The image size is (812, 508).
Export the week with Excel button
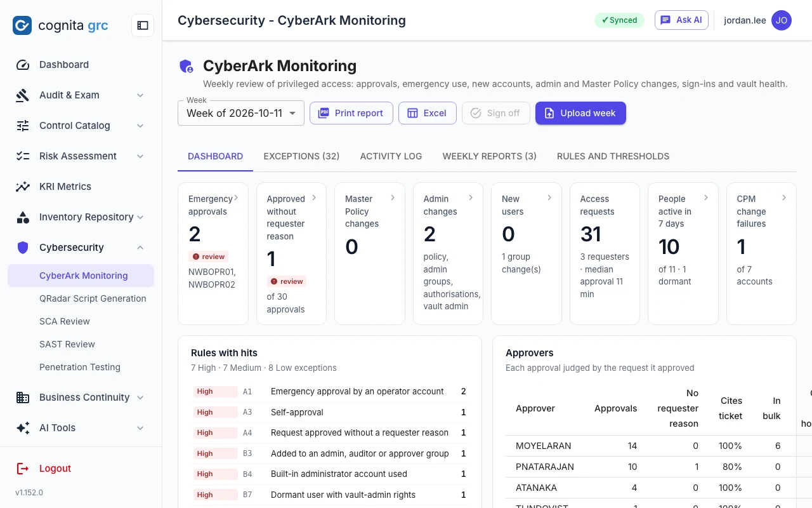click(428, 113)
